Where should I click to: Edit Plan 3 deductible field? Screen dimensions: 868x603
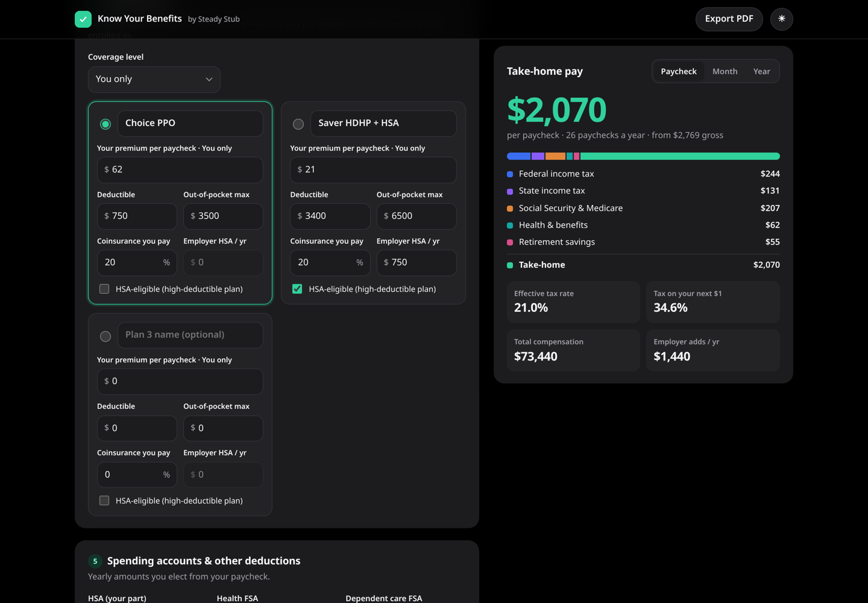[x=137, y=428]
